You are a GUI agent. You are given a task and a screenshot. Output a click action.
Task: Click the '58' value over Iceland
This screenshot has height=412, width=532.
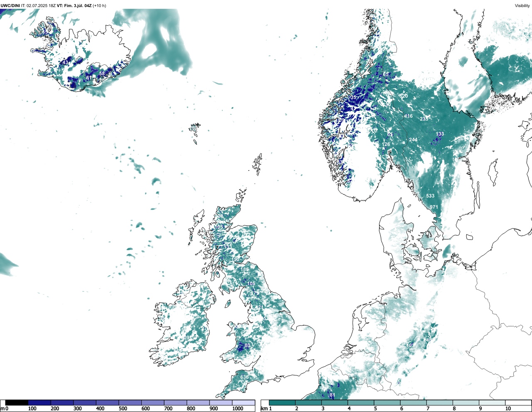(102, 74)
